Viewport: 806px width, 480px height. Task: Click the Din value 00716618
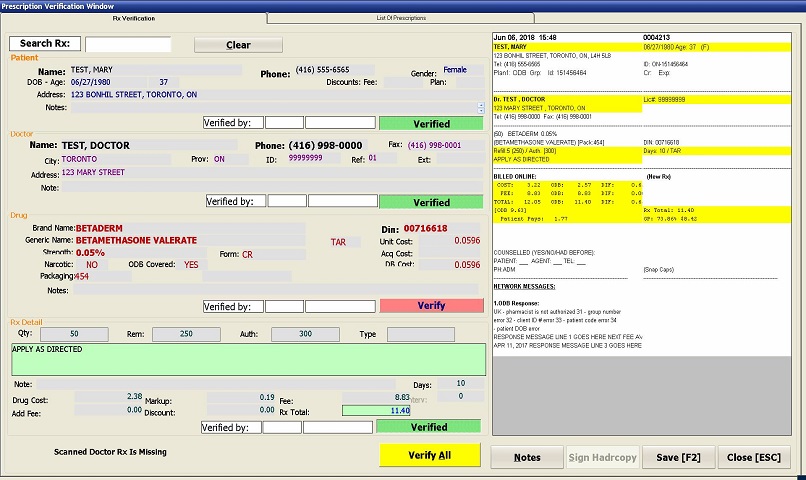(425, 228)
